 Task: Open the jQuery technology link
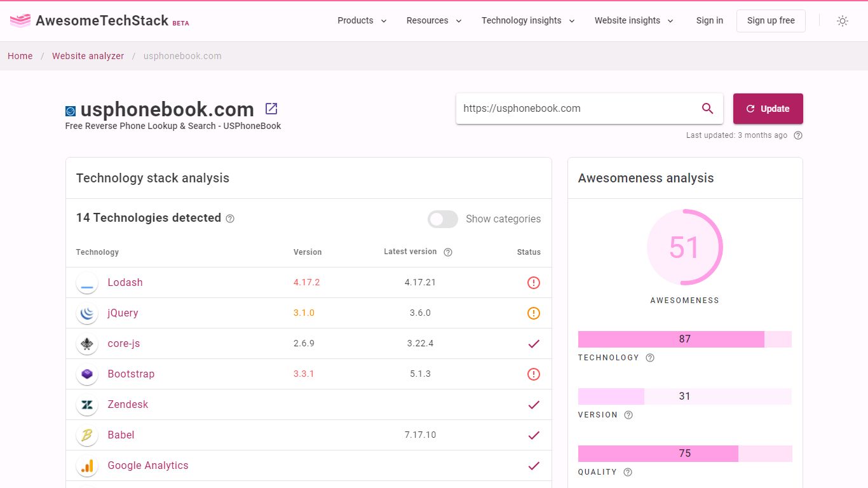point(123,313)
